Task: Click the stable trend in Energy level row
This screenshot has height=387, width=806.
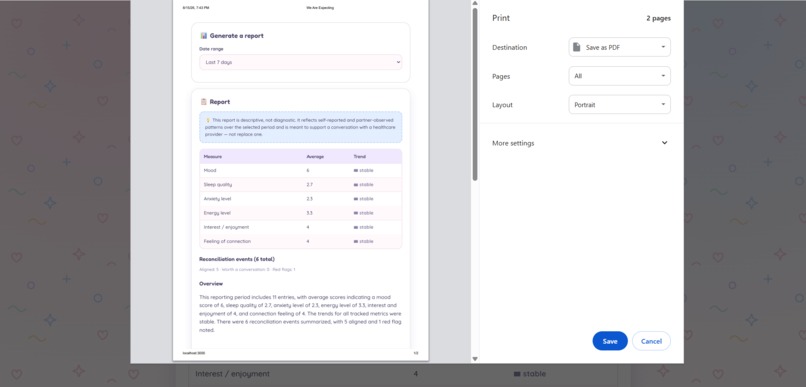Action: pos(363,213)
